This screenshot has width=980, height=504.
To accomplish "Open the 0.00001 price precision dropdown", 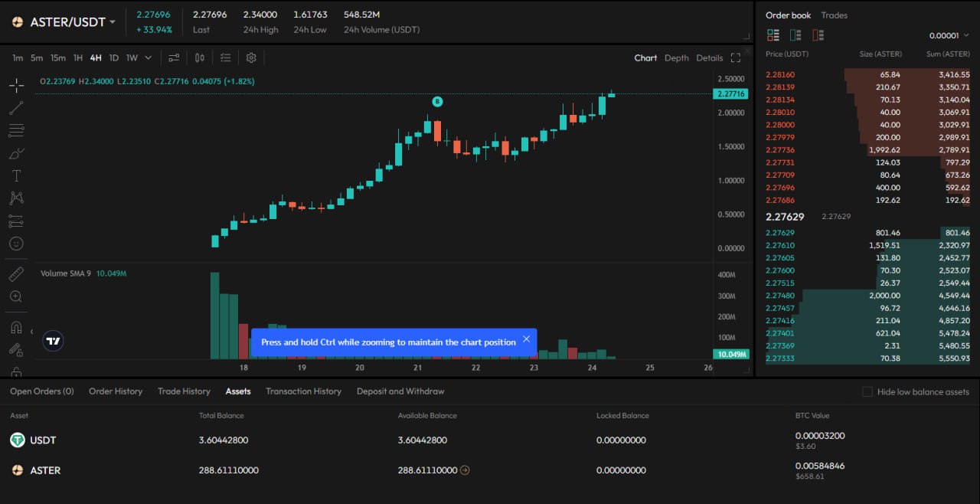I will tap(948, 35).
